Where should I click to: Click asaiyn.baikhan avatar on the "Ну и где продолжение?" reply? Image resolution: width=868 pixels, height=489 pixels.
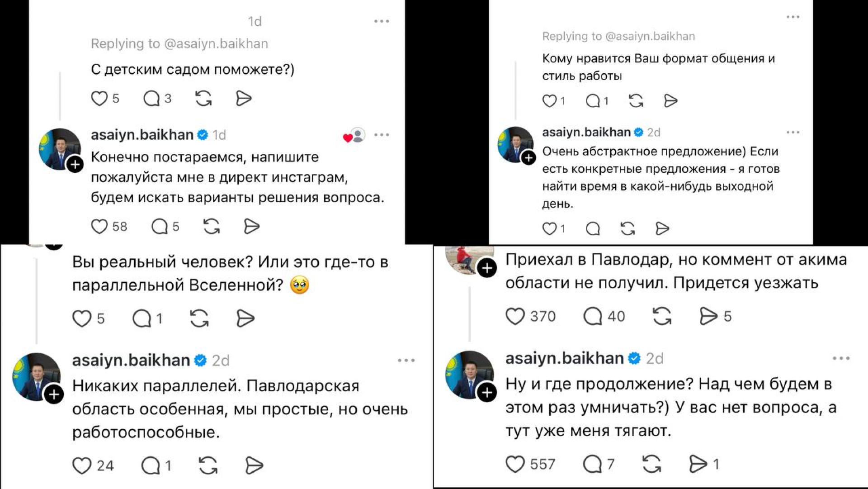point(468,374)
